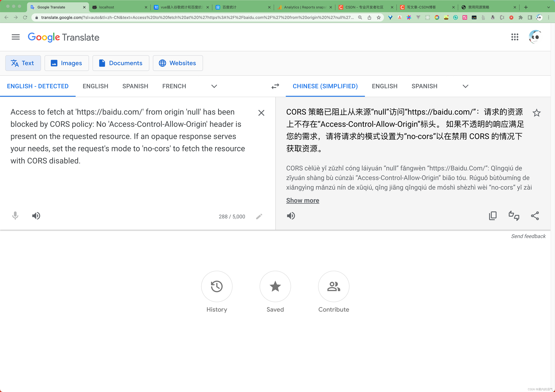Image resolution: width=555 pixels, height=392 pixels.
Task: Bookmark this page in address bar
Action: pos(379,17)
